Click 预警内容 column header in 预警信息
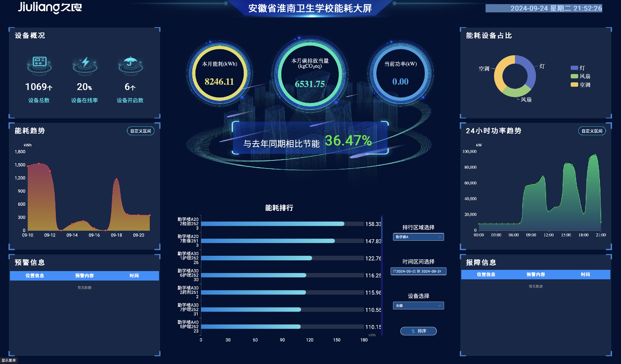The image size is (621, 364). (84, 276)
